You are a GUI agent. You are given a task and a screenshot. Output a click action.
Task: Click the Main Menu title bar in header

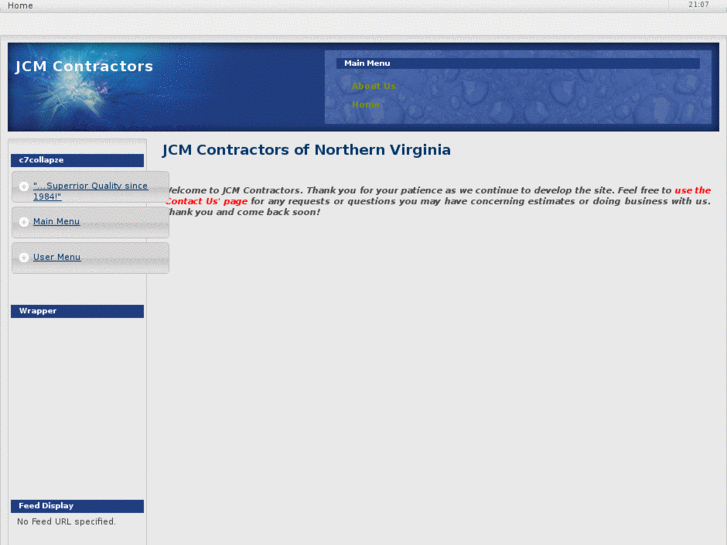pyautogui.click(x=518, y=63)
